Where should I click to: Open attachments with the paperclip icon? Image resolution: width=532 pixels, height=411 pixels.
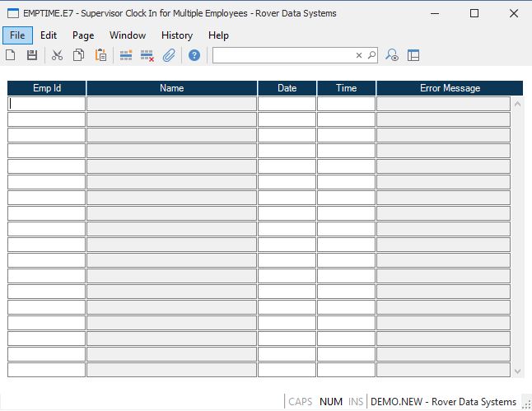tap(169, 55)
